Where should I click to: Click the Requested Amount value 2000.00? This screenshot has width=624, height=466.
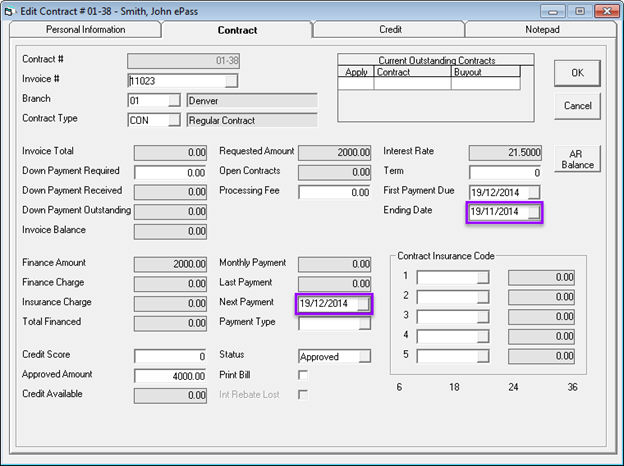[334, 153]
